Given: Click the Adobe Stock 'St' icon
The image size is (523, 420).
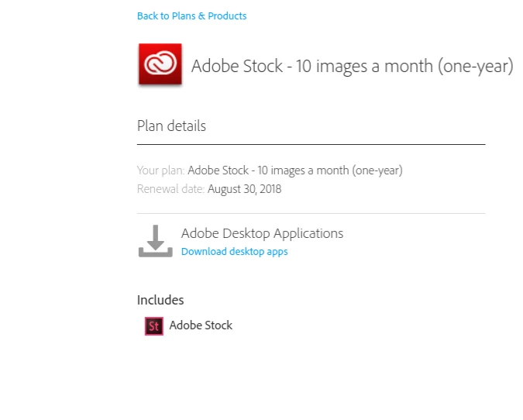Looking at the screenshot, I should (x=154, y=326).
